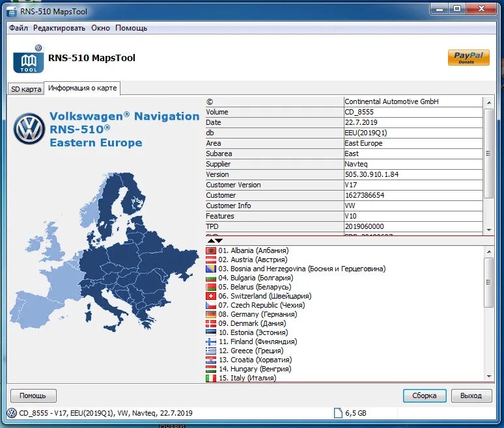This screenshot has width=504, height=428.
Task: Click info table scrollbar down arrow
Action: pos(488,230)
